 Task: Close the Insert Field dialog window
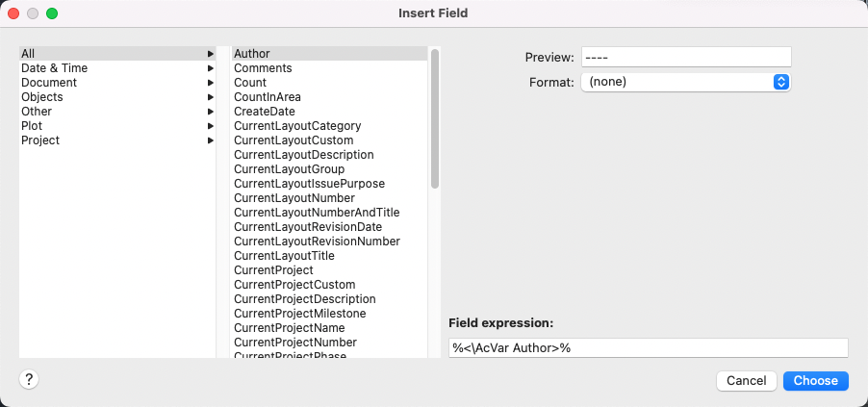13,13
